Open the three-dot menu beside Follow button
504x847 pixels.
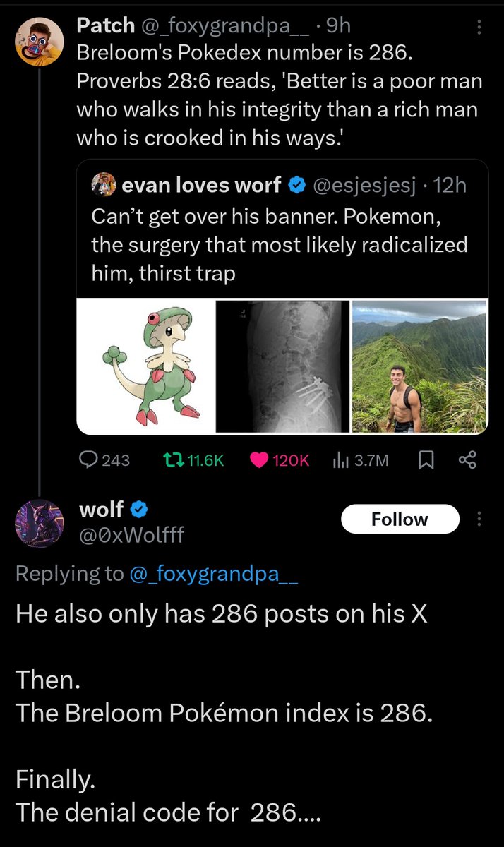[x=479, y=519]
